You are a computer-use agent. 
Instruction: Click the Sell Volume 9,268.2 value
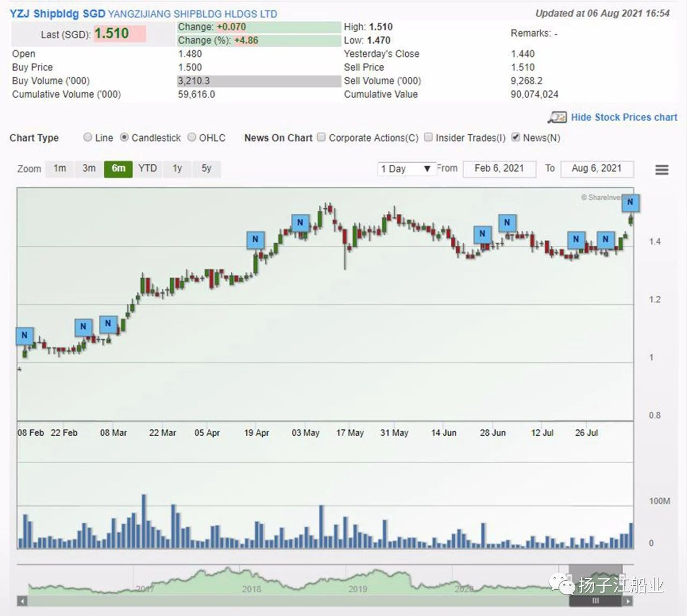(x=527, y=81)
